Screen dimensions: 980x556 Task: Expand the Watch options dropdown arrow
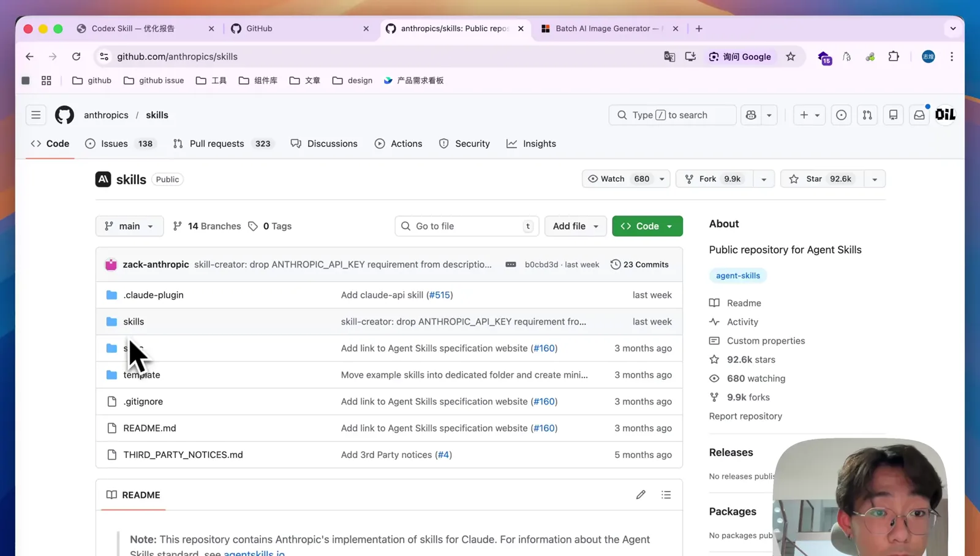coord(662,179)
